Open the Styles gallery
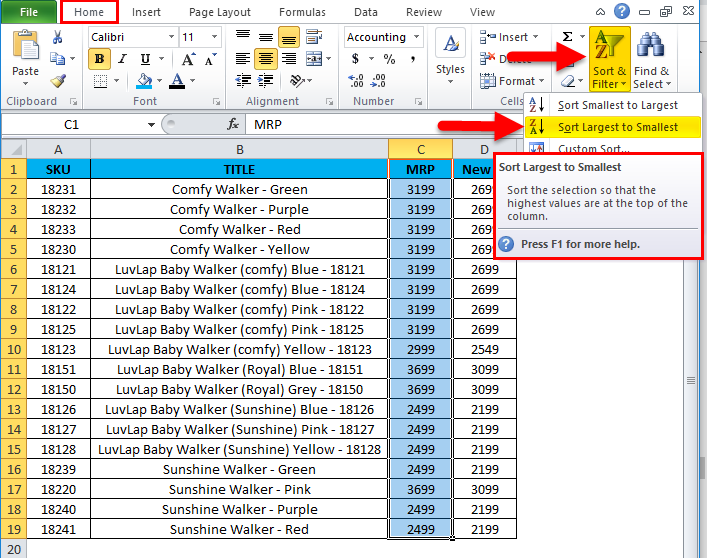 coord(450,56)
